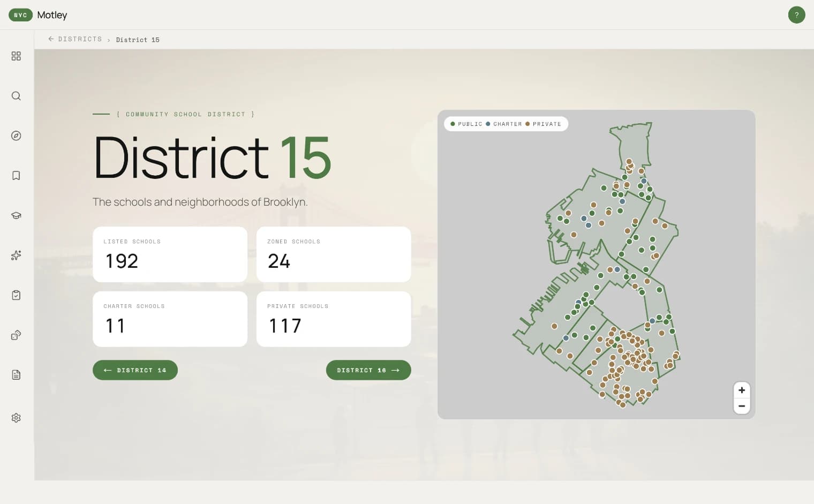This screenshot has height=504, width=814.
Task: Open the Charter Schools 11 card
Action: click(x=170, y=319)
